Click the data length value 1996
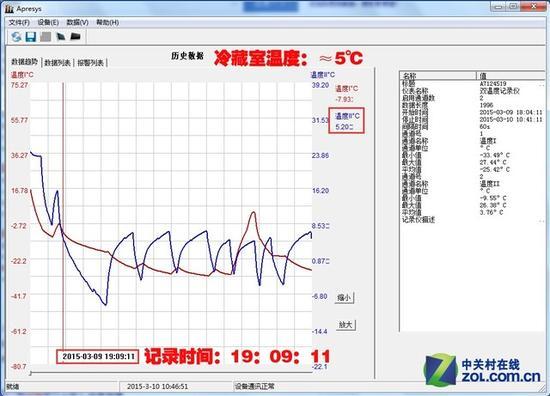The width and height of the screenshot is (550, 396). tap(486, 105)
